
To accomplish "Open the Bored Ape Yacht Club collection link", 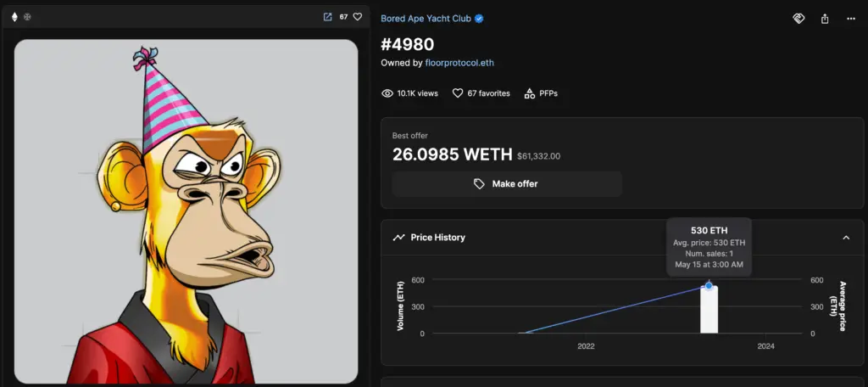I will 426,19.
